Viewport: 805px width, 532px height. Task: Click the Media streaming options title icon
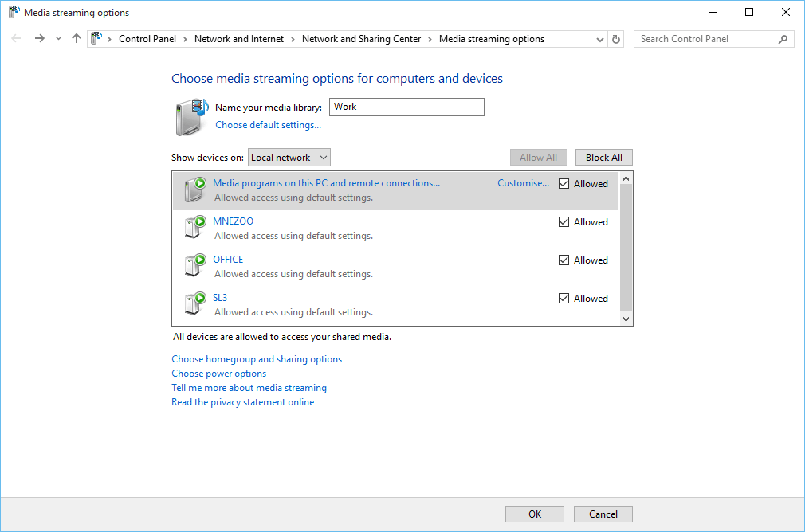[14, 12]
